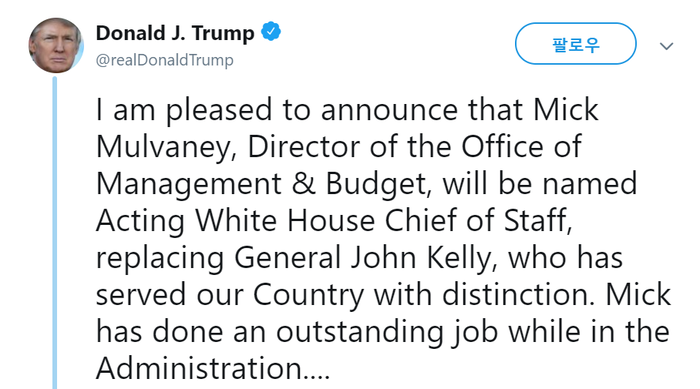
Task: Open the Donald J. Trump display name link
Action: 175,33
